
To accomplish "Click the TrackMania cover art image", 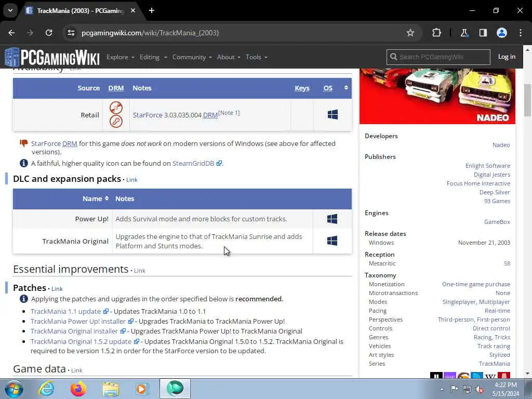I will [x=437, y=96].
